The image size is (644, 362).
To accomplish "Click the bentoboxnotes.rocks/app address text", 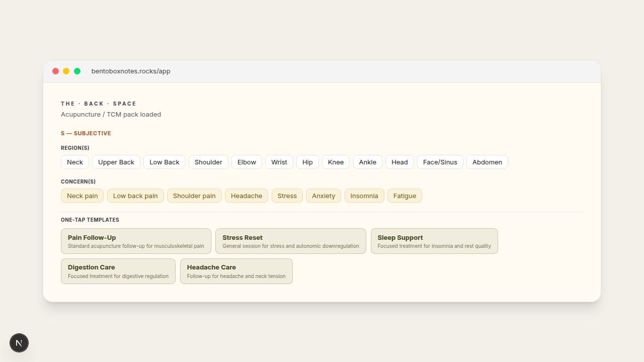I will tap(131, 71).
